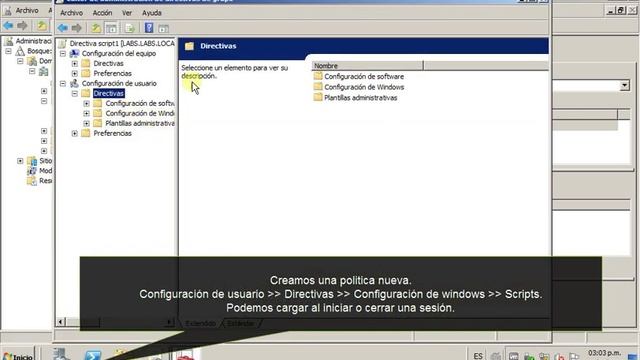The image size is (640, 360).
Task: Select Configuración de software in the tree
Action: [140, 103]
